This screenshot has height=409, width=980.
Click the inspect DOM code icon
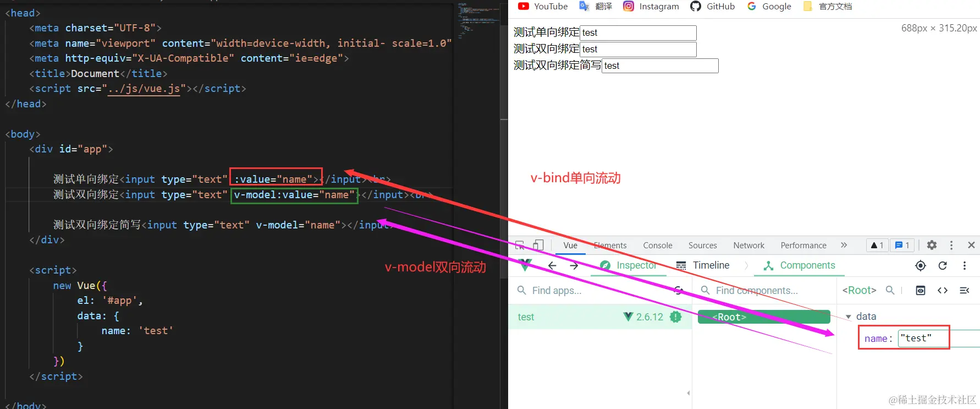coord(943,291)
